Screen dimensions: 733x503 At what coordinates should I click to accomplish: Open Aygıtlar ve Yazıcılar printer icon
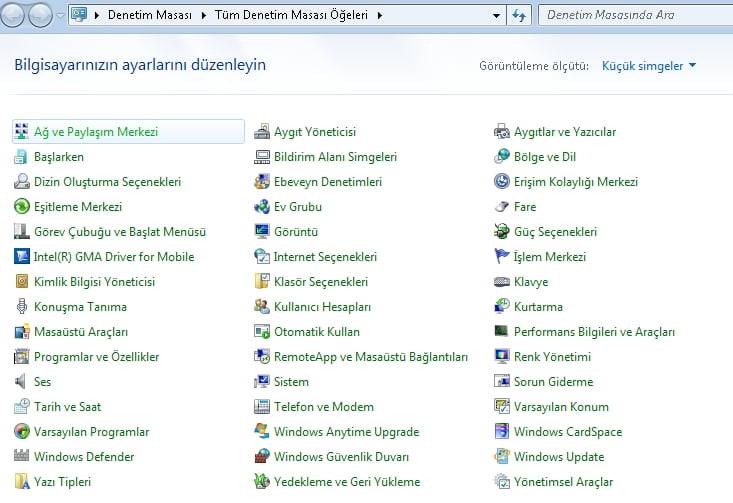click(x=502, y=131)
